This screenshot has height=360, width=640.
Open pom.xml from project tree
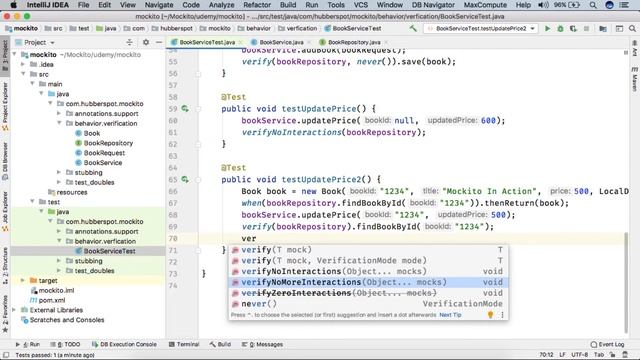(52, 300)
